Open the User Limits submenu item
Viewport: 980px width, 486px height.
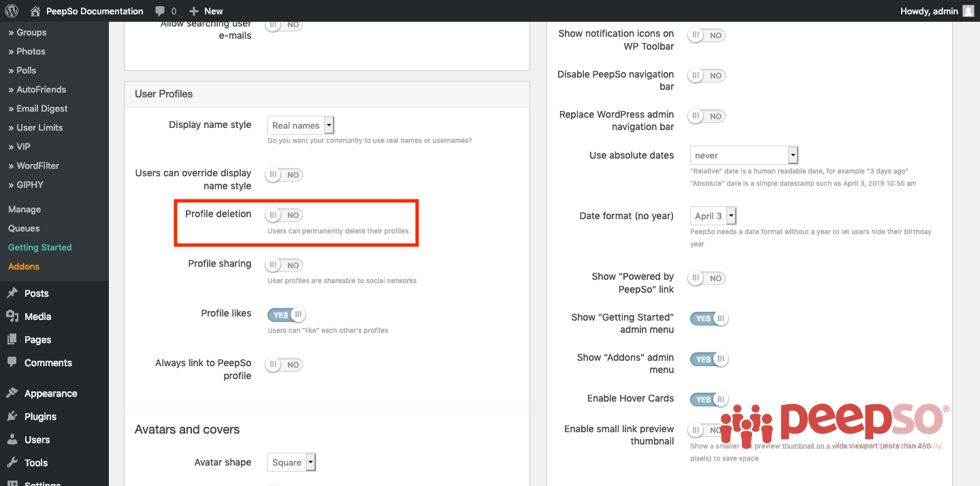(x=35, y=127)
